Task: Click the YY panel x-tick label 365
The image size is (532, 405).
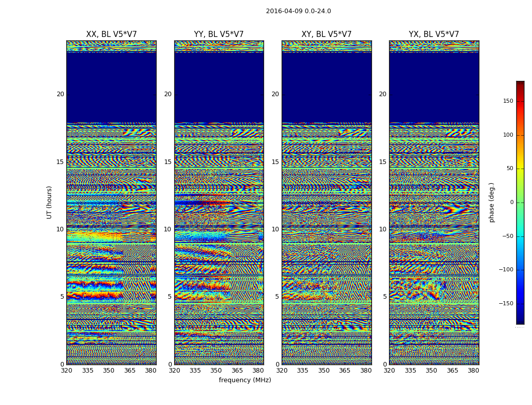Action: [237, 371]
